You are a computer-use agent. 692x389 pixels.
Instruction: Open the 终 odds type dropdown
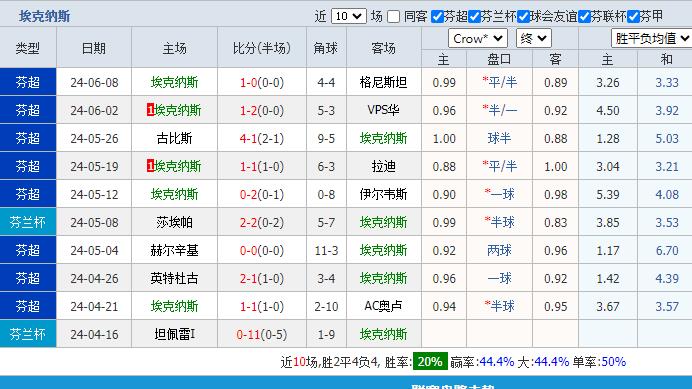click(533, 38)
